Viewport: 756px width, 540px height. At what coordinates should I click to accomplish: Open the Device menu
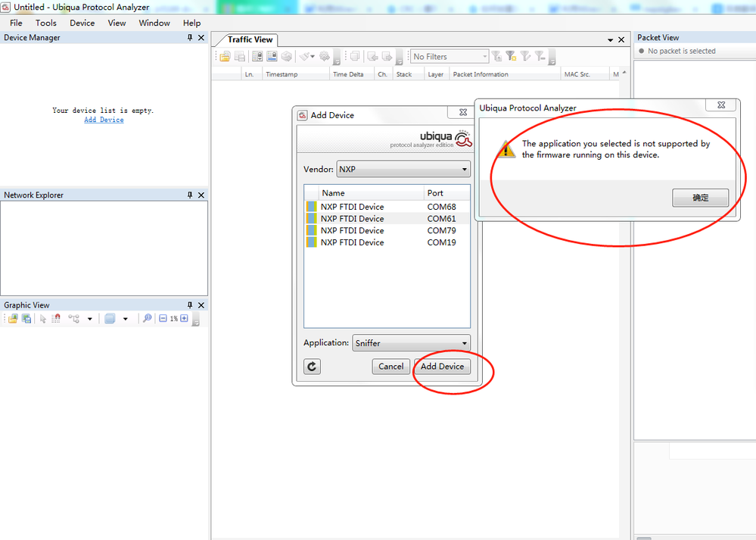pyautogui.click(x=82, y=23)
